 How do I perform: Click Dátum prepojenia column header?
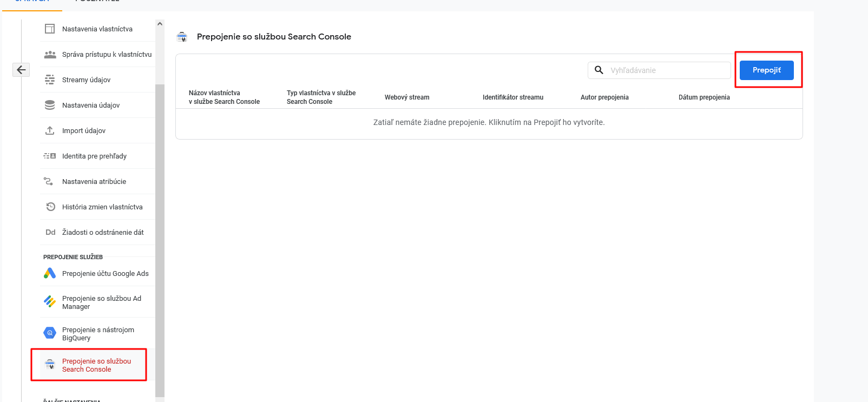(x=704, y=97)
